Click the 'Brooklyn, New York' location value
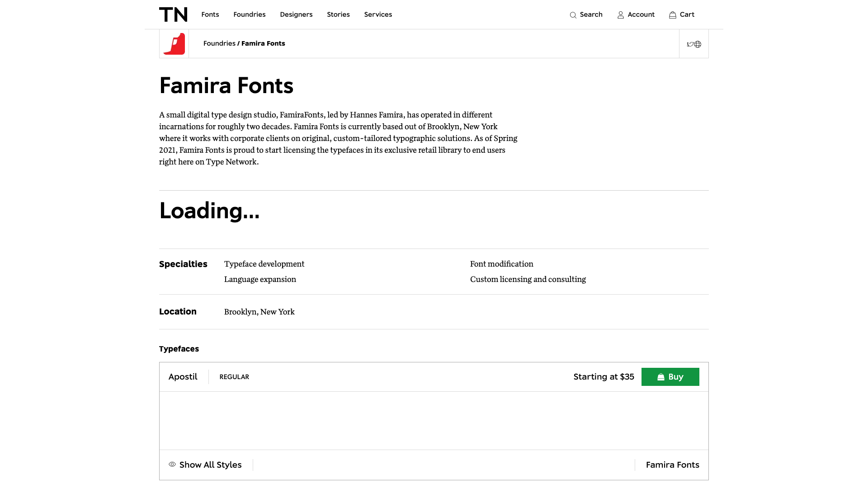 click(x=259, y=312)
